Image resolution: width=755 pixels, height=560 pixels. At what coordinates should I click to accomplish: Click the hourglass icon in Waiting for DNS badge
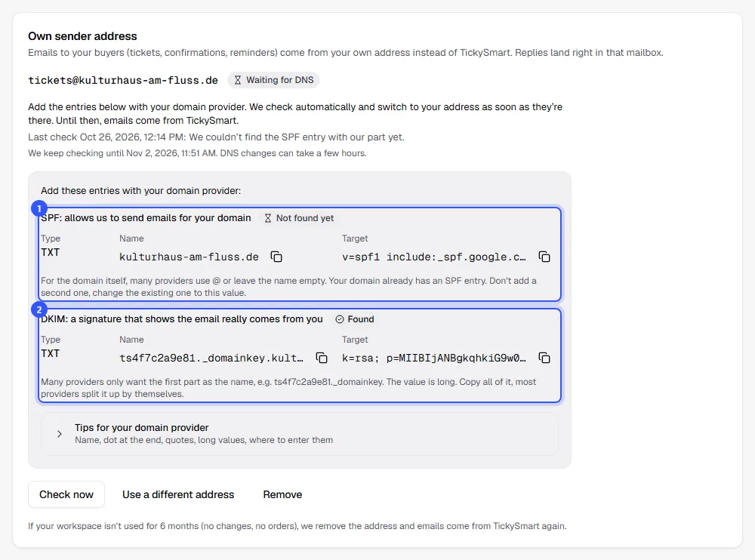(237, 80)
